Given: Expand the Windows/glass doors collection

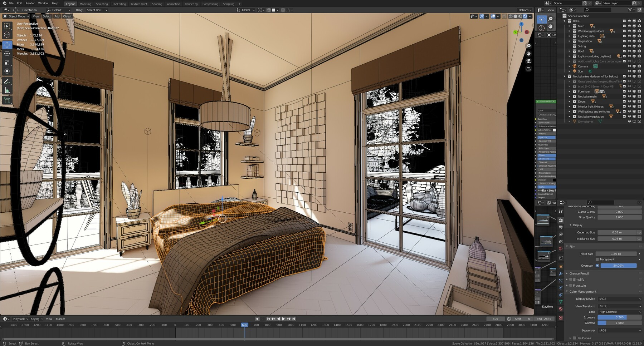Looking at the screenshot, I should (x=570, y=31).
